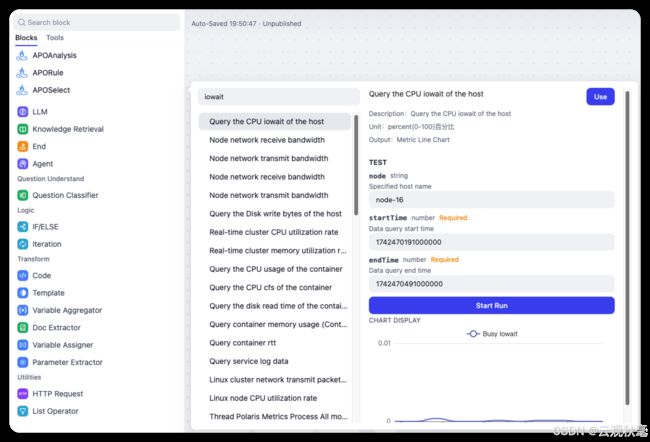Screen dimensions: 650x442
Task: Click the iowait tool search field
Action: pos(279,97)
